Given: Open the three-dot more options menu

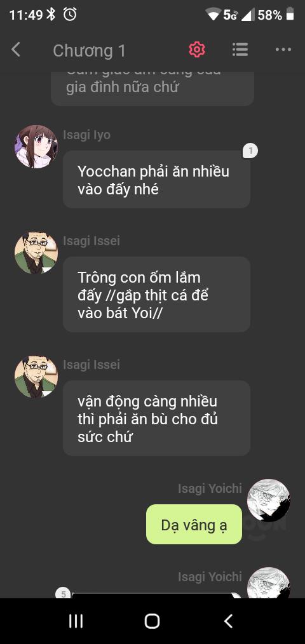Looking at the screenshot, I should 283,50.
